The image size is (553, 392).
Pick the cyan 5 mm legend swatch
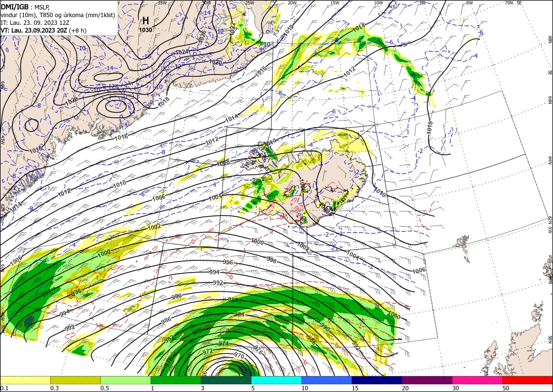(x=276, y=380)
